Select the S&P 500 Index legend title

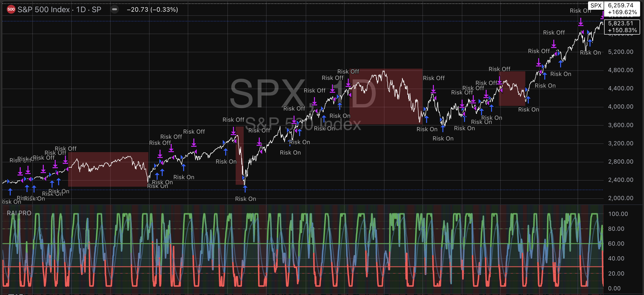[44, 9]
